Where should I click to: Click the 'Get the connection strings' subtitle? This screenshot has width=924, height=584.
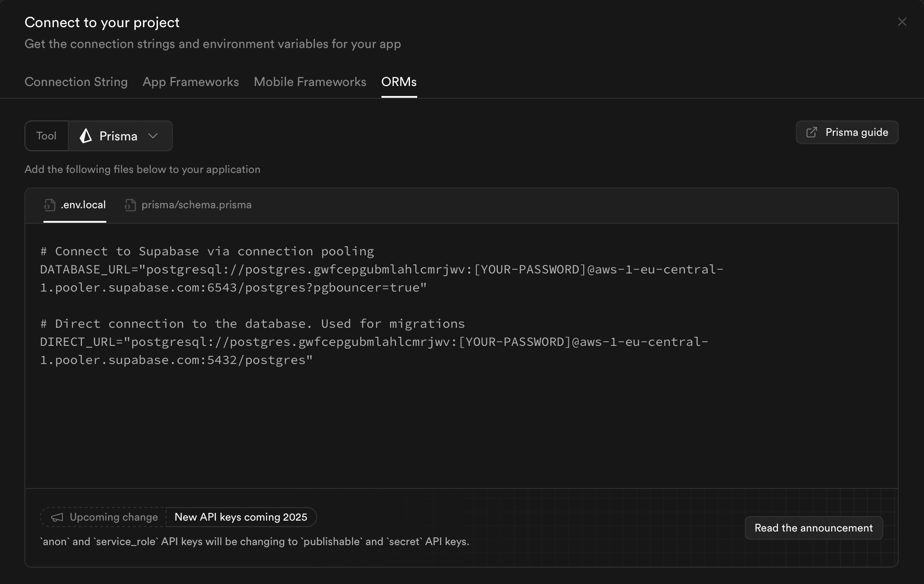point(213,44)
